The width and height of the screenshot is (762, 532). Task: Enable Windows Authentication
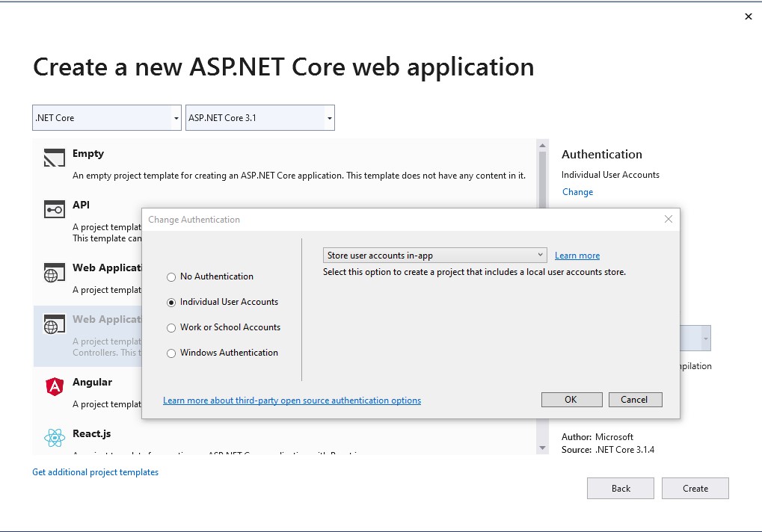[172, 353]
